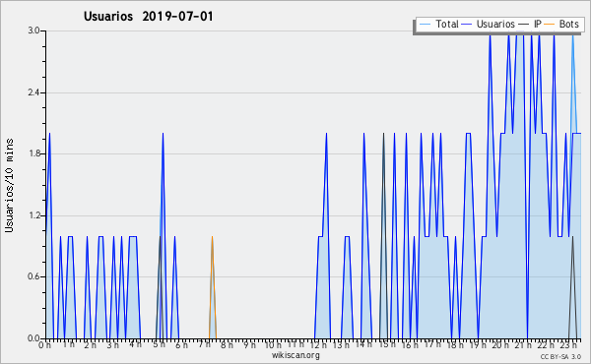
Task: Click the y-axis value 1.8
Action: coord(33,153)
